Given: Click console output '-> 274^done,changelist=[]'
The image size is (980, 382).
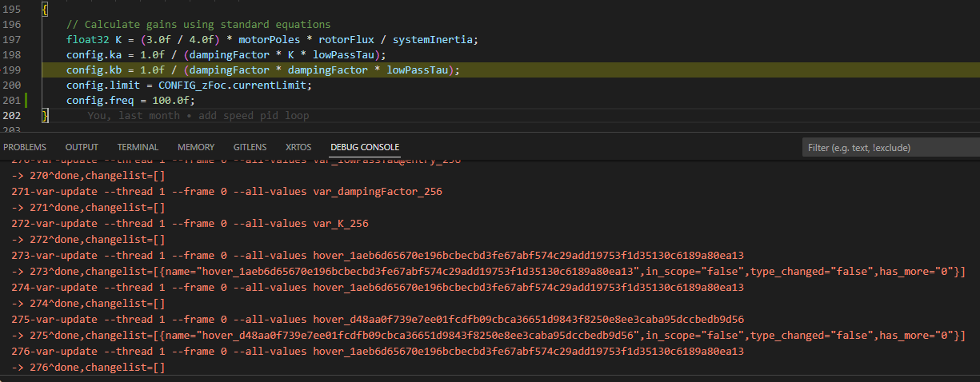Looking at the screenshot, I should click(x=88, y=304).
